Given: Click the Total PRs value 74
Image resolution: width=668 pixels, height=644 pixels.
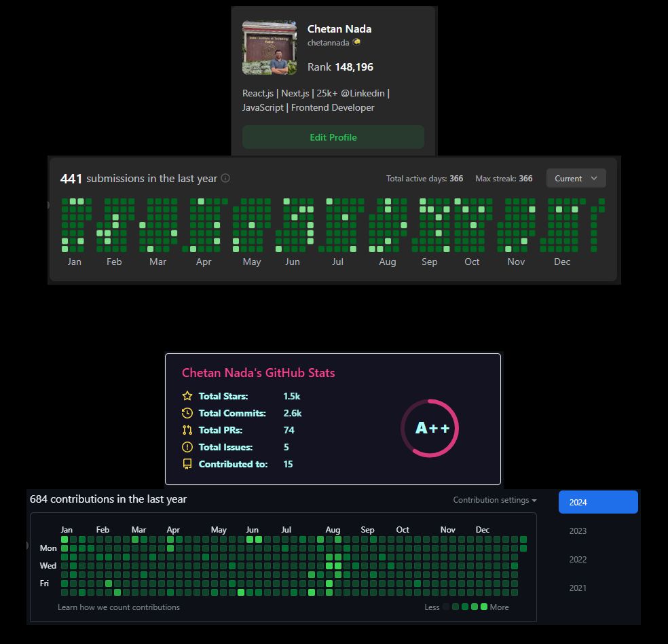Looking at the screenshot, I should coord(289,431).
